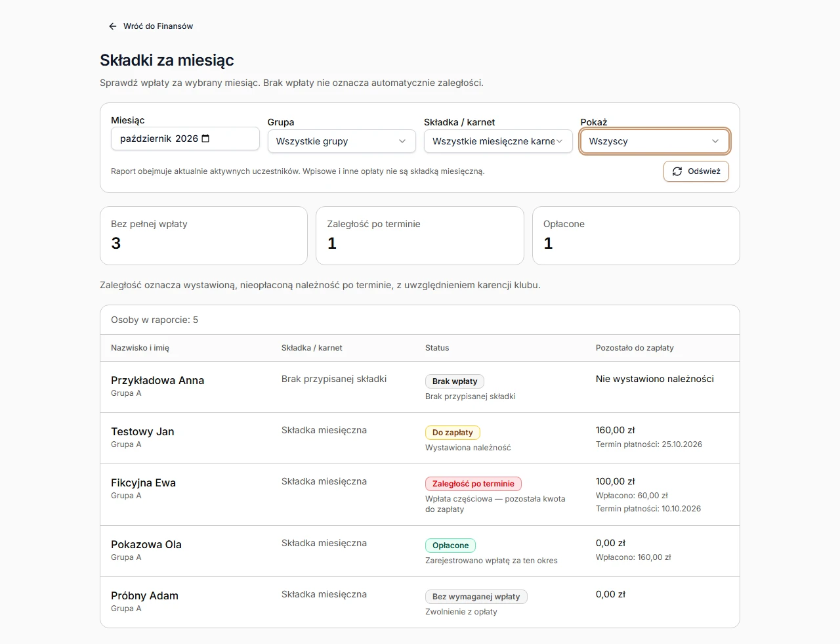
Task: Click the Do zapłaty status badge
Action: coord(453,433)
